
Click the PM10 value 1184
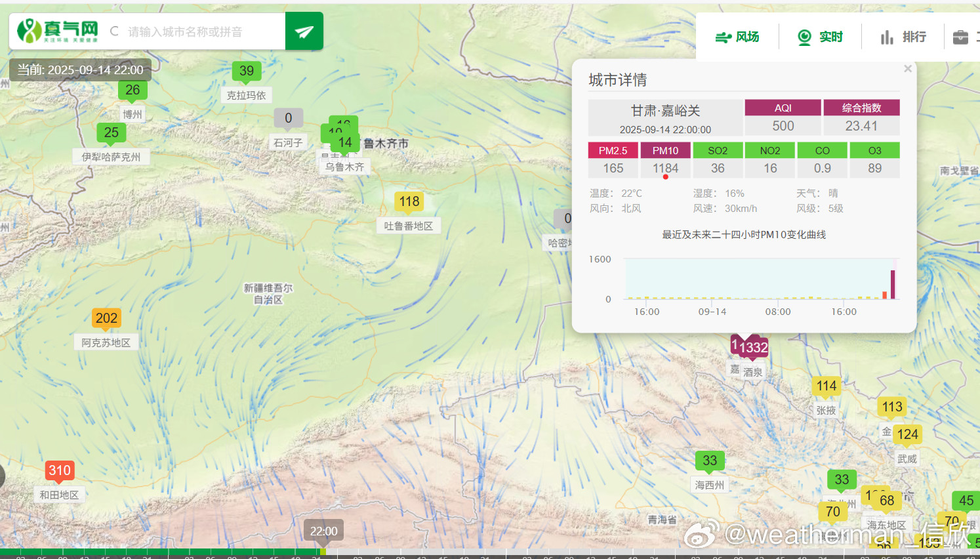click(x=665, y=169)
